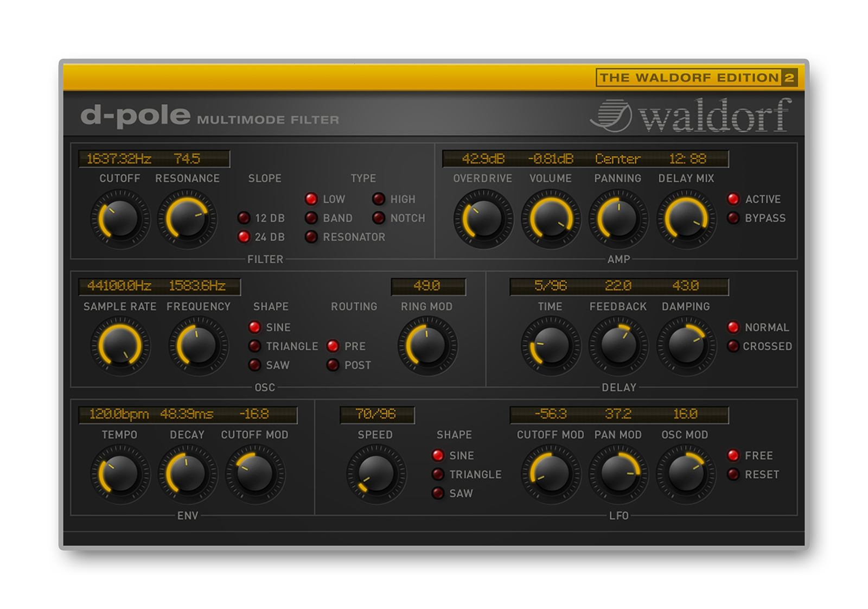The height and width of the screenshot is (609, 868).
Task: Click the 12:88 delay mix readout
Action: click(687, 158)
